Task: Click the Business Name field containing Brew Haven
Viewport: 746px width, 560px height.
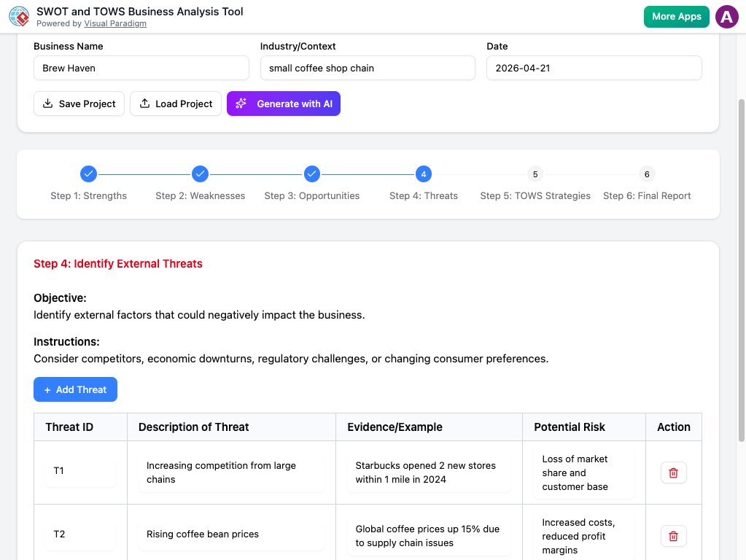Action: coord(141,68)
